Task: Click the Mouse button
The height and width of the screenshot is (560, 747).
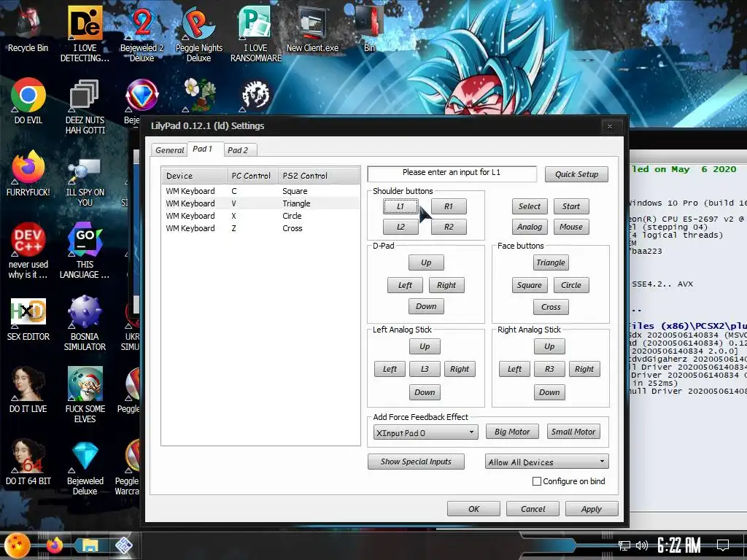Action: 571,227
